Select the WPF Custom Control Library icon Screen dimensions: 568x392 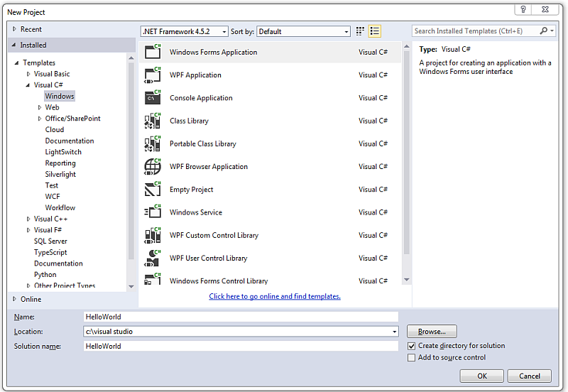click(x=153, y=235)
